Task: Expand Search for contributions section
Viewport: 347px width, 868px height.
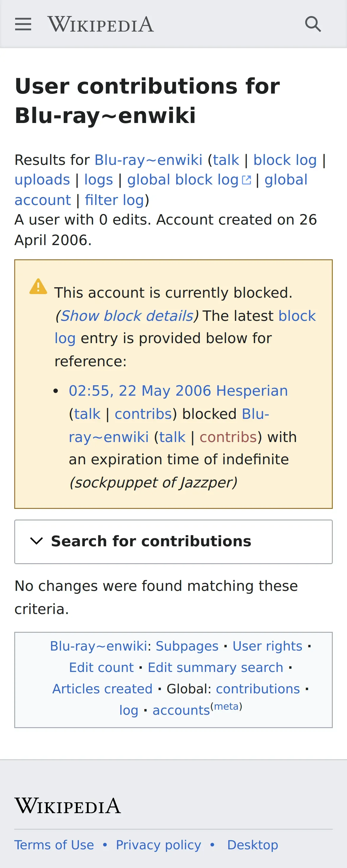Action: click(173, 542)
